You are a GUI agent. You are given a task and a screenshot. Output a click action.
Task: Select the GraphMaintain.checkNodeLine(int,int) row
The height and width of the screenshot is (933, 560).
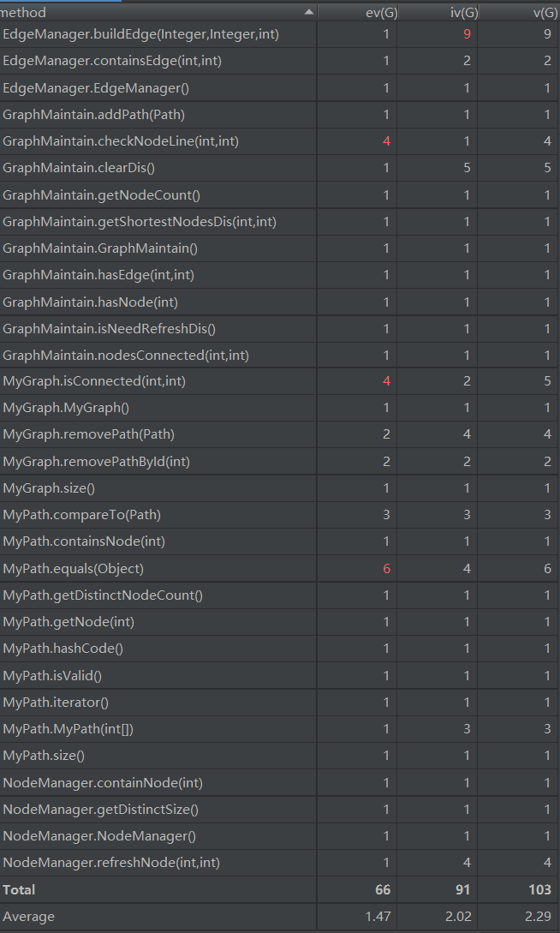click(x=280, y=141)
